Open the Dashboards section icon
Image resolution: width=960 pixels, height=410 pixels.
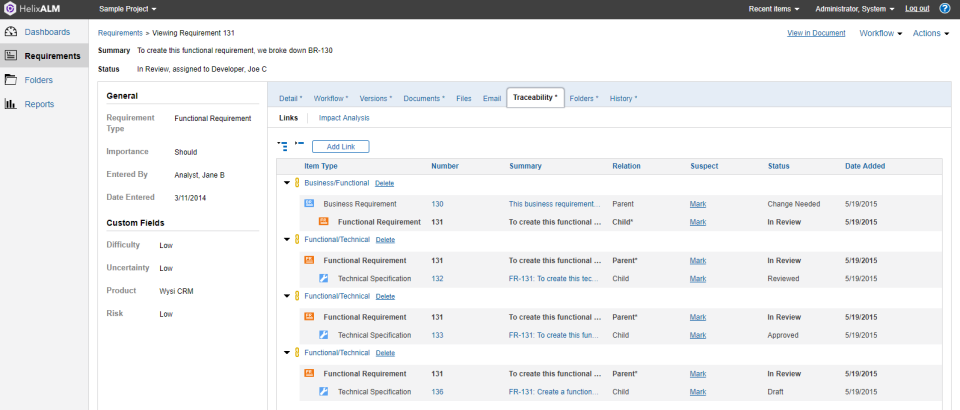click(x=10, y=32)
